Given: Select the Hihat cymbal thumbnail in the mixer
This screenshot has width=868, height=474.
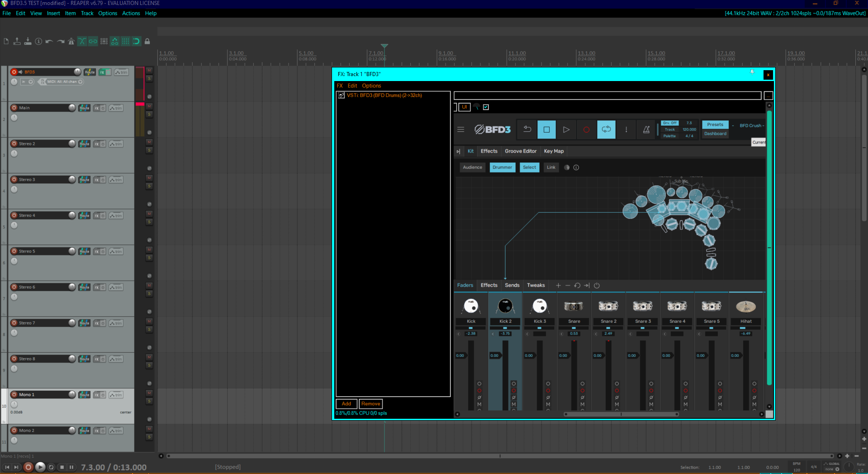Looking at the screenshot, I should click(746, 306).
